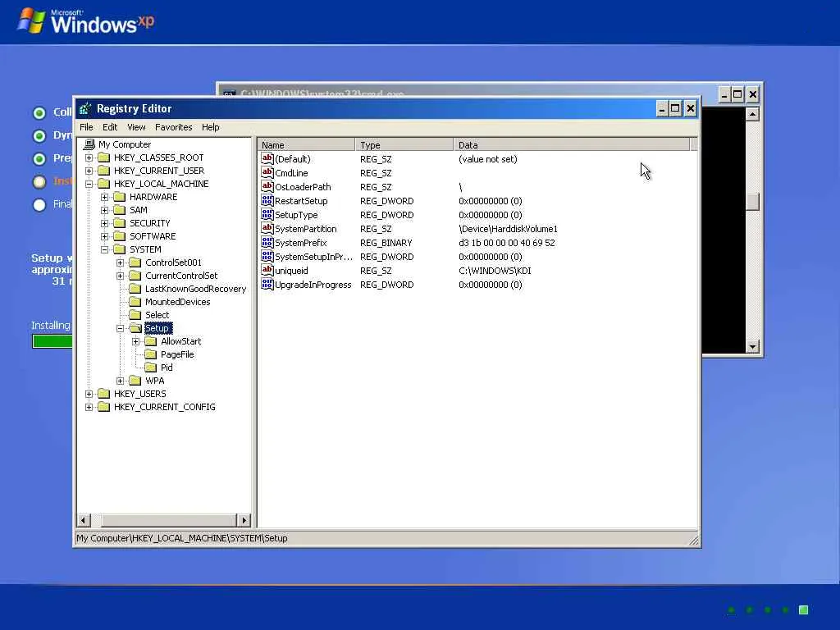
Task: Select the uniqueid value name
Action: [291, 271]
